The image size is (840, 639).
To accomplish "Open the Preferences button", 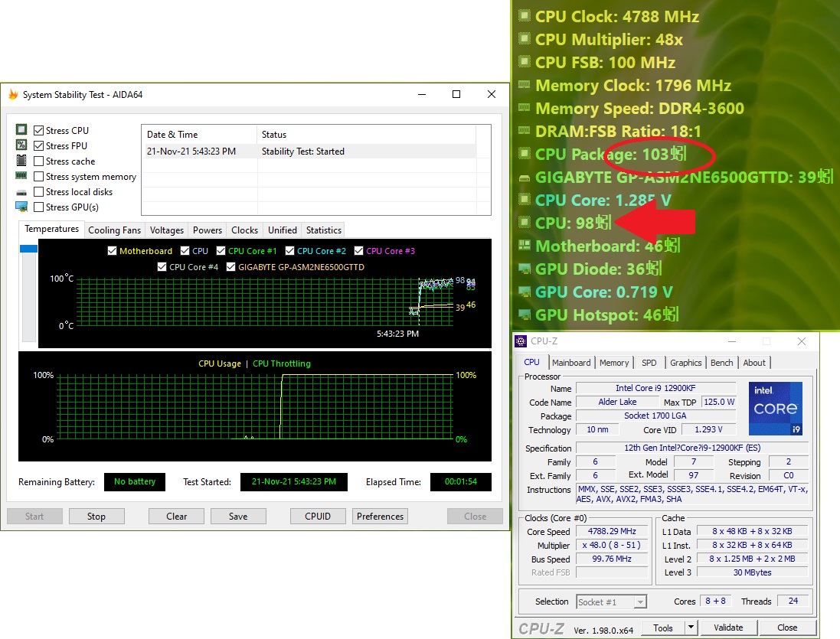I will tap(380, 517).
